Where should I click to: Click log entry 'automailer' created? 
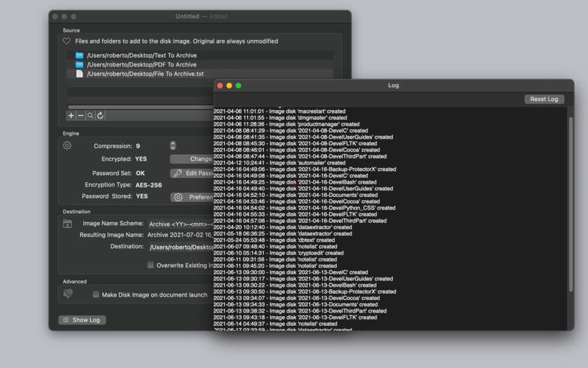coord(279,163)
